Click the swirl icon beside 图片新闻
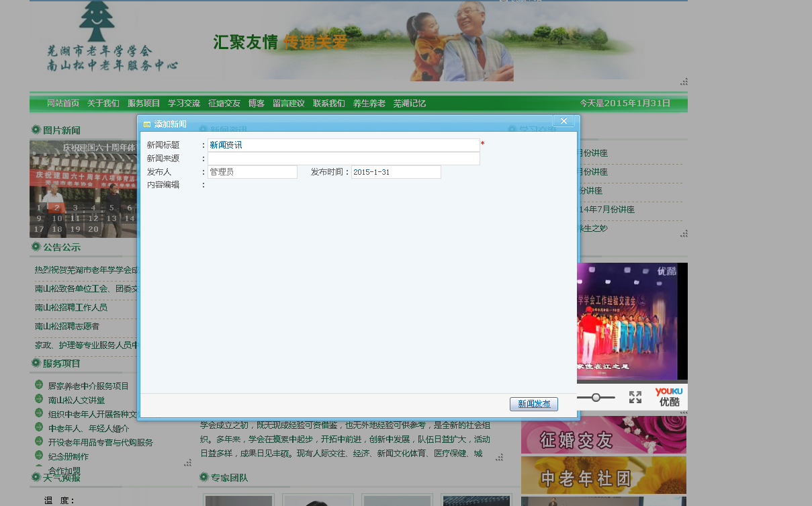This screenshot has height=506, width=812. (36, 130)
